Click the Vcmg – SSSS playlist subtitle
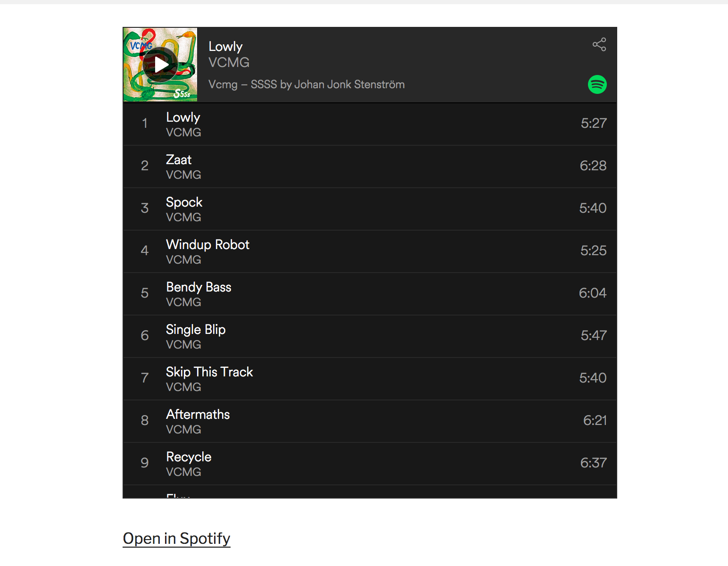The height and width of the screenshot is (566, 728). pos(306,84)
